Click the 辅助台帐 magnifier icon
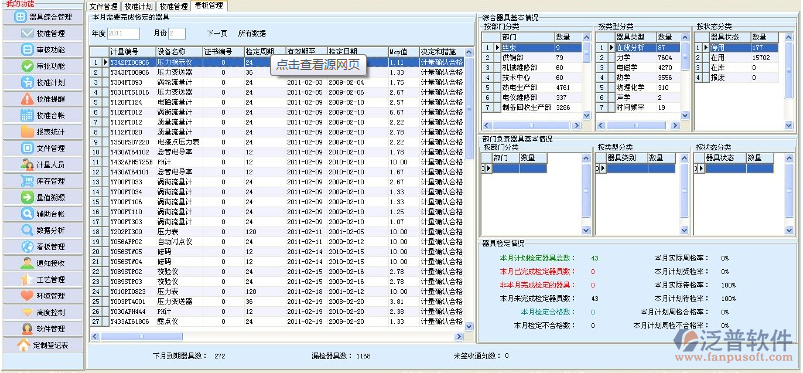The width and height of the screenshot is (803, 373). pyautogui.click(x=27, y=214)
